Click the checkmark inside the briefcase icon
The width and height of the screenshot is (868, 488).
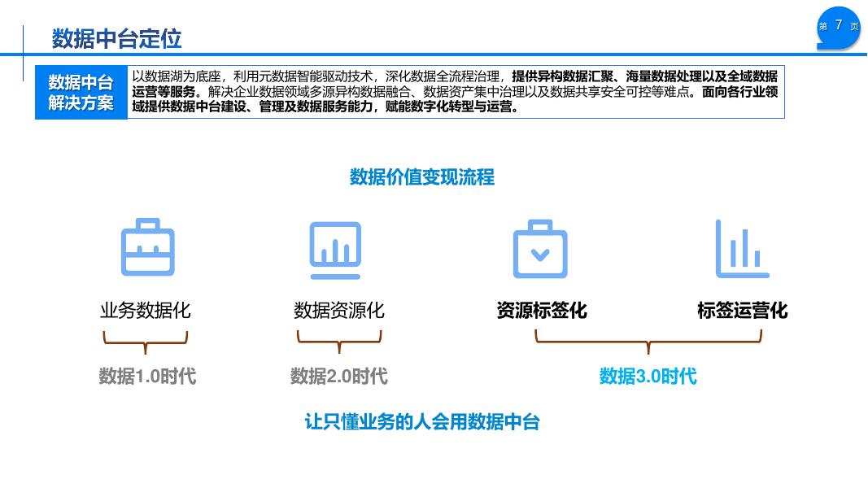pos(540,253)
